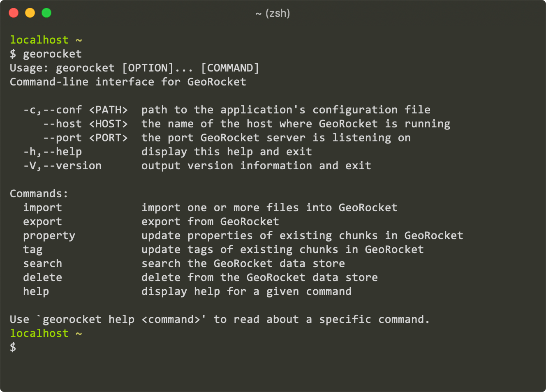The width and height of the screenshot is (546, 392).
Task: Click the "-h,--help" option flag
Action: point(52,152)
